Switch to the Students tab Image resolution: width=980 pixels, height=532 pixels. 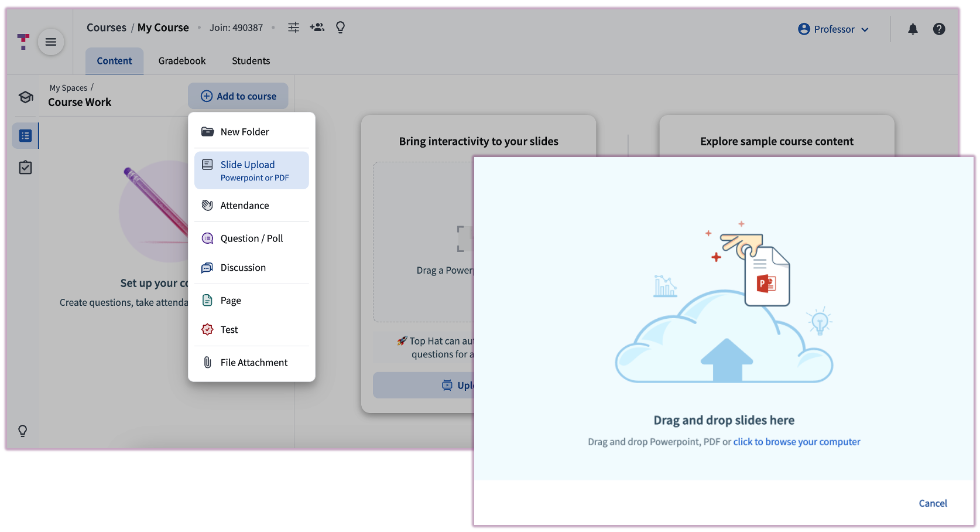click(x=251, y=61)
